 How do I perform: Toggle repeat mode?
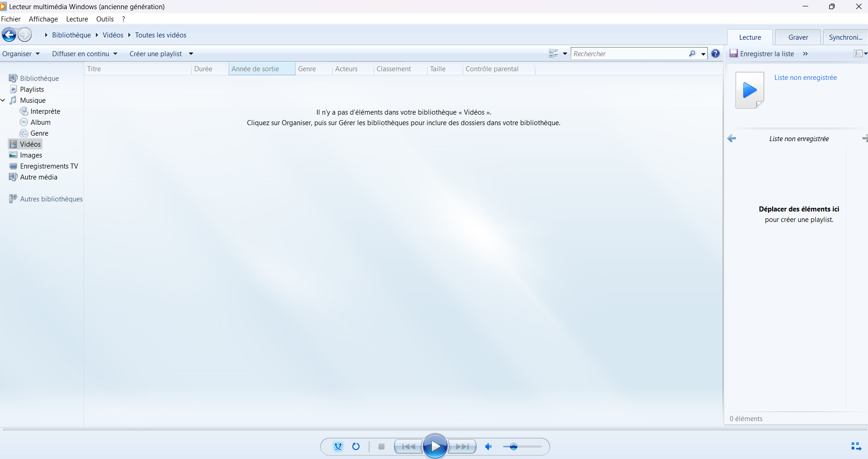click(x=356, y=446)
